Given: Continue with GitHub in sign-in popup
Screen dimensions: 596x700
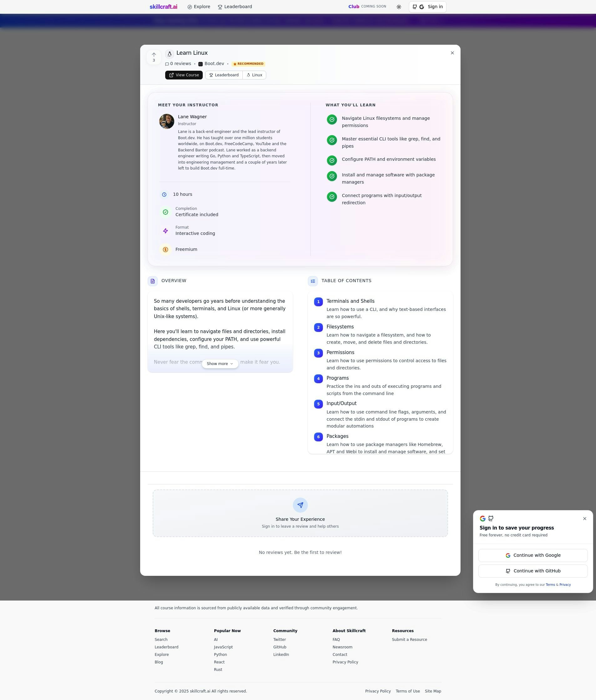Looking at the screenshot, I should point(533,571).
